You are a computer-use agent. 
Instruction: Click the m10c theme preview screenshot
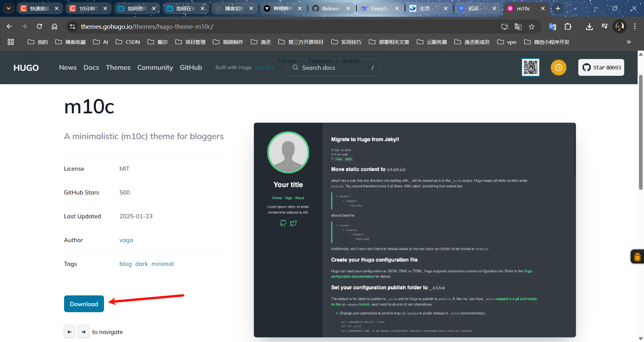(415, 230)
